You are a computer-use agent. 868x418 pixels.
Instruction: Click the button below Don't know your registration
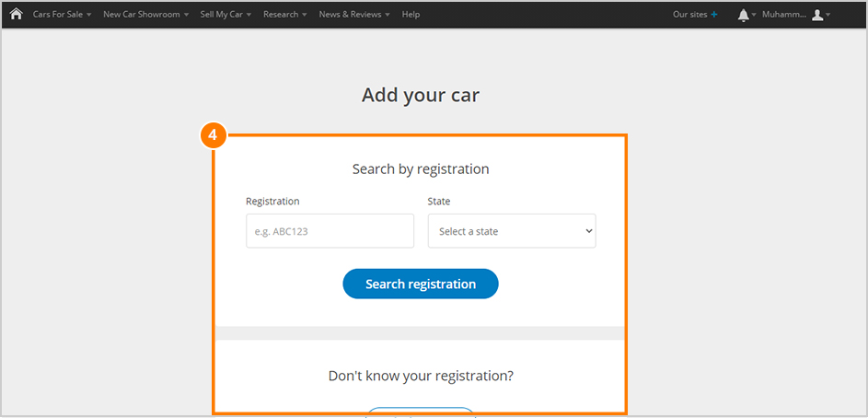[x=421, y=412]
